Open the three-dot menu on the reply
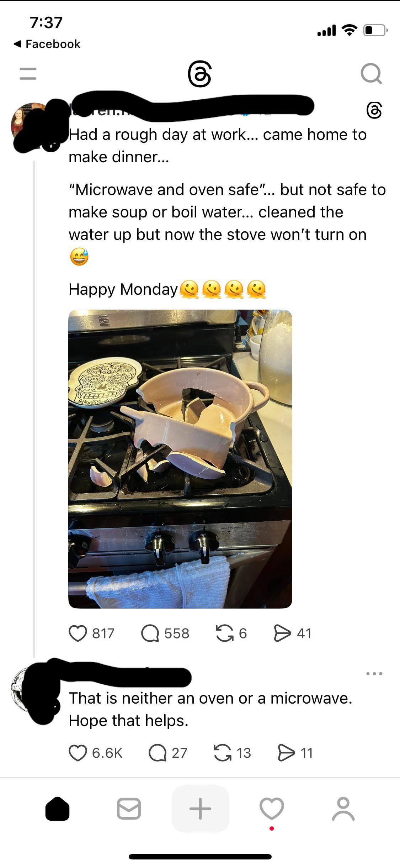The width and height of the screenshot is (400, 868). (374, 673)
